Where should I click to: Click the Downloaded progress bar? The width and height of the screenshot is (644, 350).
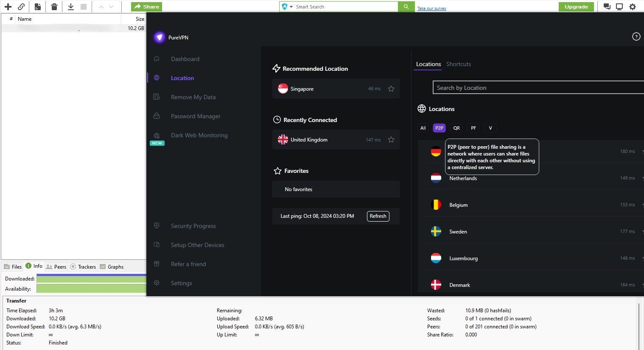click(x=91, y=278)
